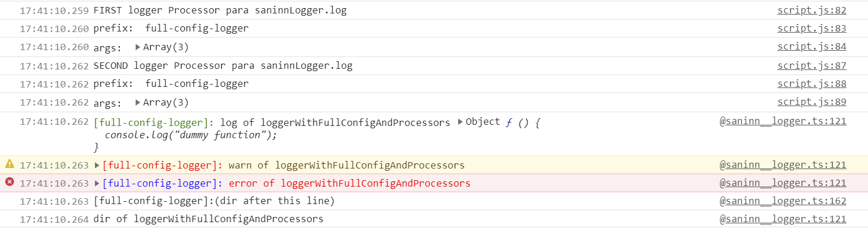Viewport: 868px width, 228px height.
Task: Click the red error circle icon
Action: click(x=9, y=183)
